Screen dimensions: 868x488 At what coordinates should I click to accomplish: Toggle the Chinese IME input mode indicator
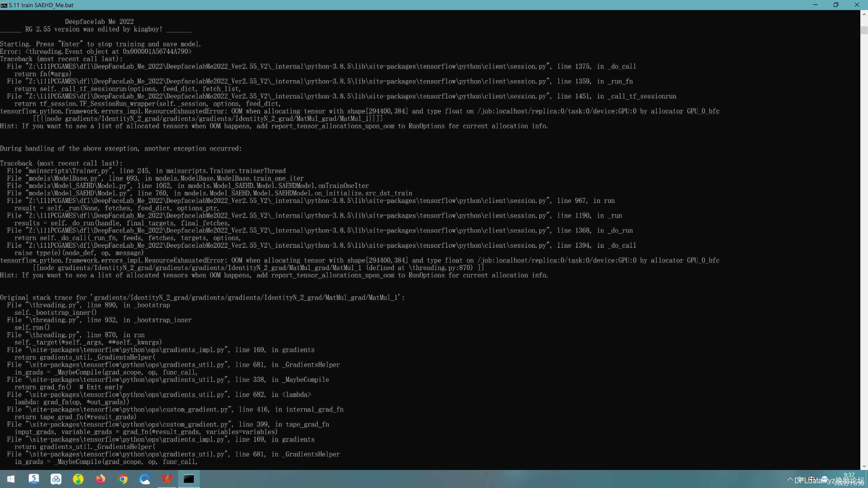tap(811, 479)
